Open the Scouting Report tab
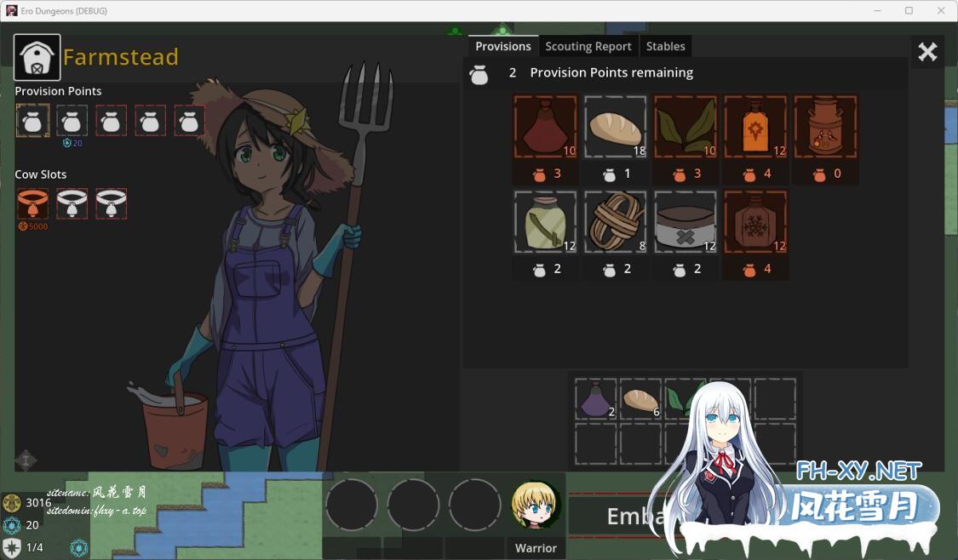This screenshot has height=560, width=958. 588,47
